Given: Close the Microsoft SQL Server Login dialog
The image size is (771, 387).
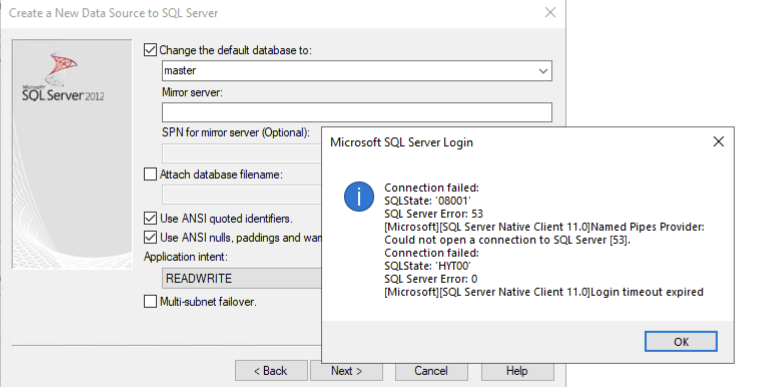Looking at the screenshot, I should (x=718, y=142).
